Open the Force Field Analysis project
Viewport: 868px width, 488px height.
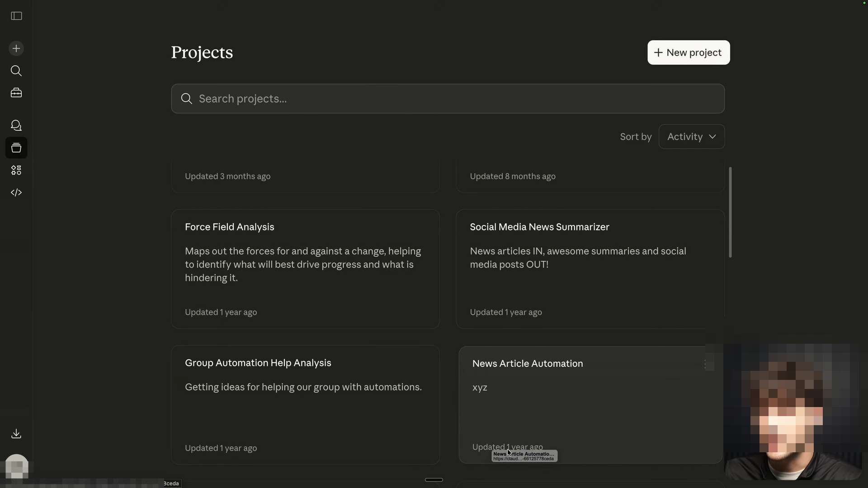point(305,269)
